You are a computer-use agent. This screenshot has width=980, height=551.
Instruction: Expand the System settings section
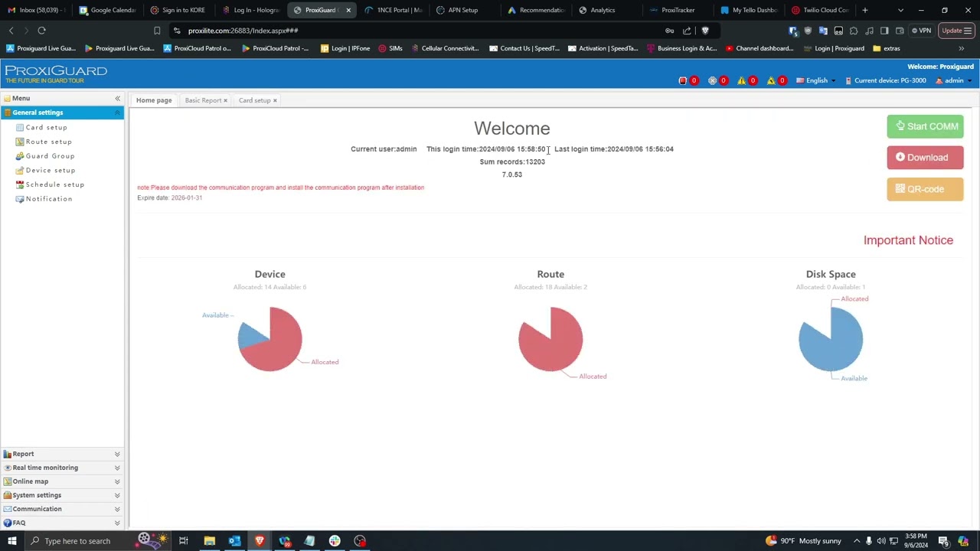(61, 495)
